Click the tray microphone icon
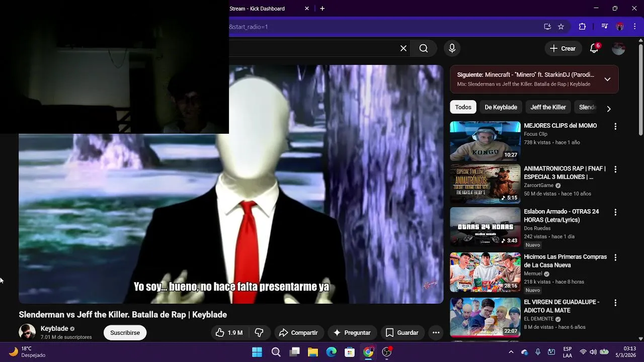 click(x=538, y=352)
